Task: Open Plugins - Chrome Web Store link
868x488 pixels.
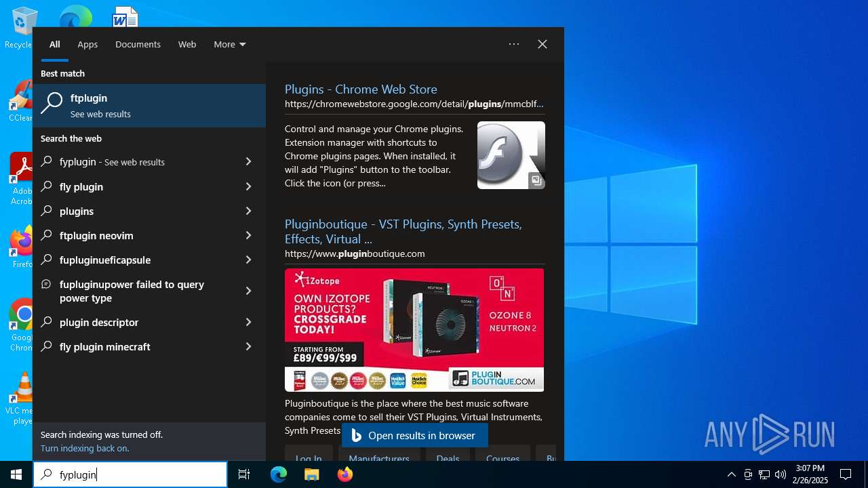Action: coord(361,89)
